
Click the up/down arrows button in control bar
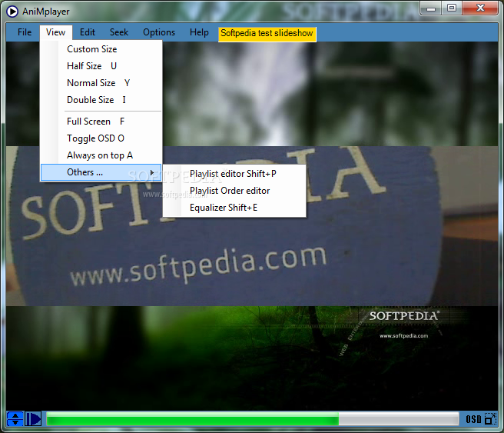click(15, 419)
